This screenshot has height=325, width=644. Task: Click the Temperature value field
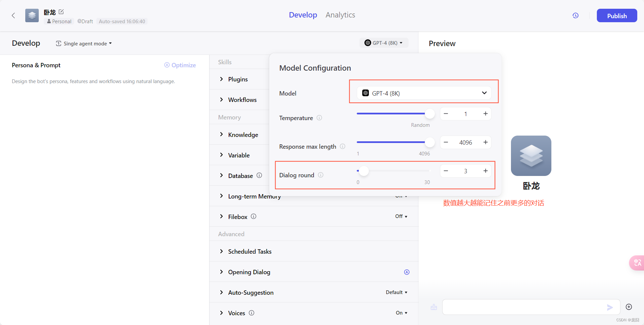pyautogui.click(x=465, y=114)
